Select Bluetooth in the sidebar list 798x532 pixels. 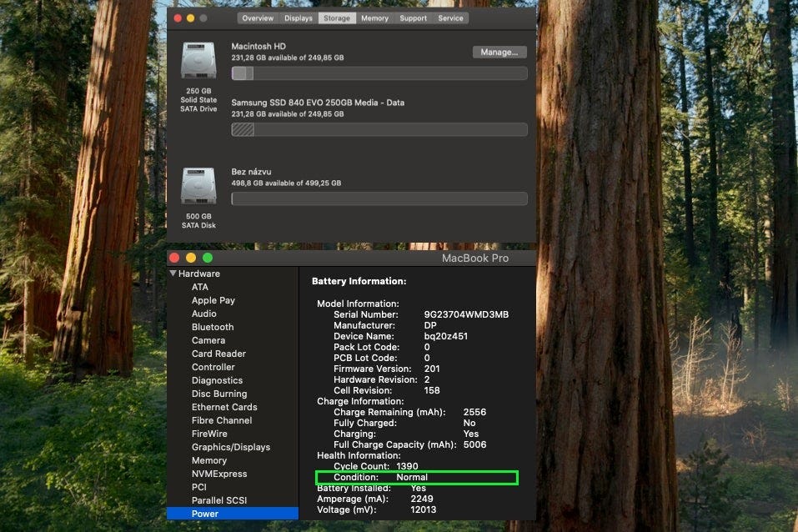(213, 327)
